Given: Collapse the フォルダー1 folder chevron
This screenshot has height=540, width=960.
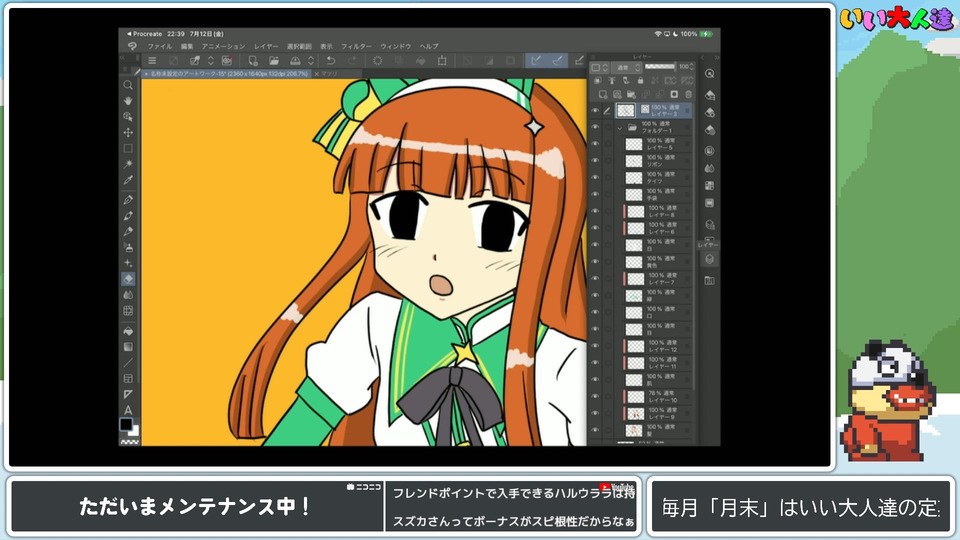Looking at the screenshot, I should click(x=620, y=128).
